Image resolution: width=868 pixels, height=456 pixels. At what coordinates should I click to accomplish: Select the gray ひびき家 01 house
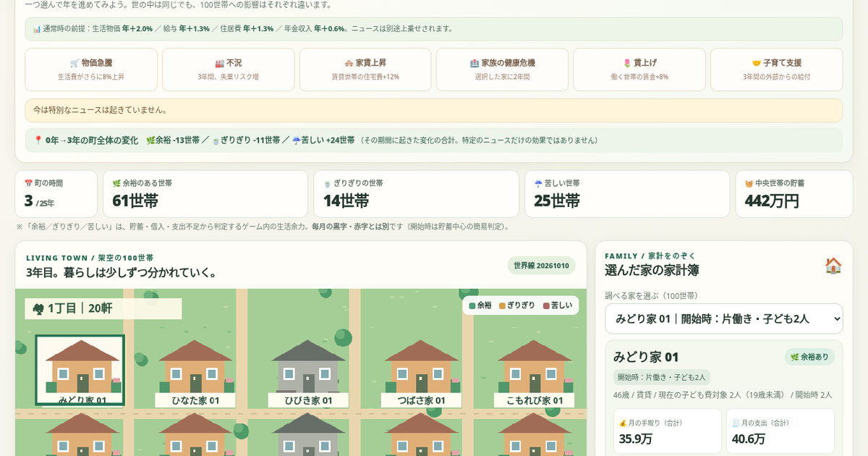308,373
